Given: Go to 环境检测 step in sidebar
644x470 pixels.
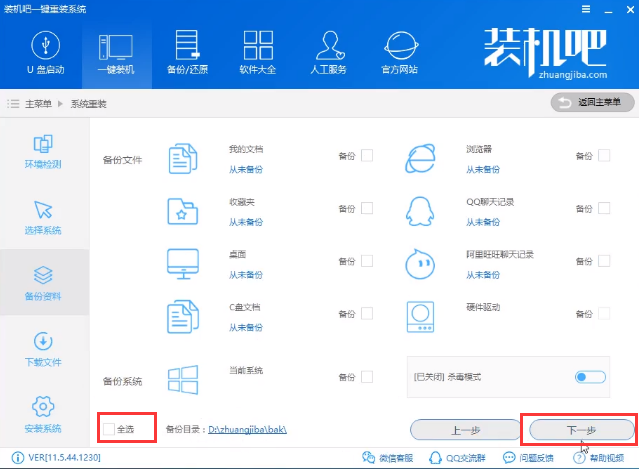Looking at the screenshot, I should pyautogui.click(x=43, y=152).
